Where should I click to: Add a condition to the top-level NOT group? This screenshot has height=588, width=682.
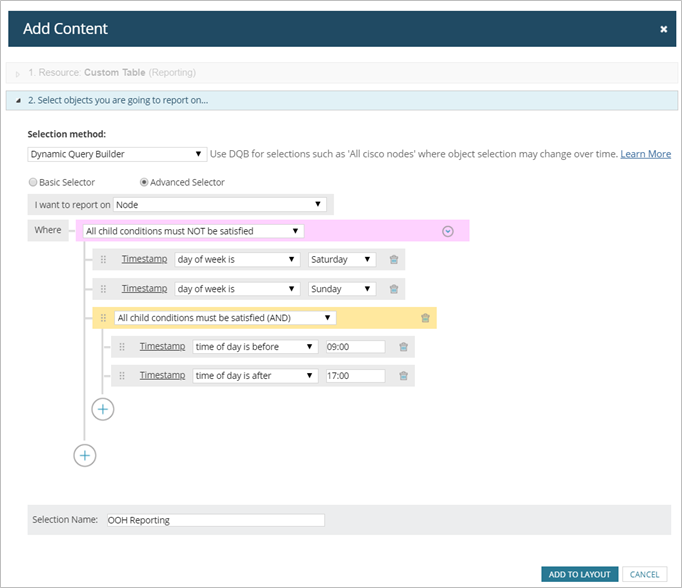tap(85, 455)
